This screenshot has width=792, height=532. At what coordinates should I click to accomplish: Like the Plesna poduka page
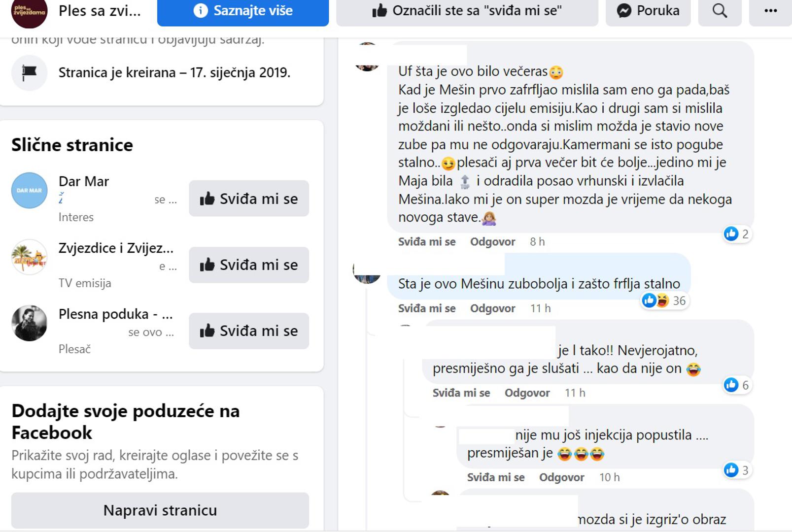click(249, 331)
